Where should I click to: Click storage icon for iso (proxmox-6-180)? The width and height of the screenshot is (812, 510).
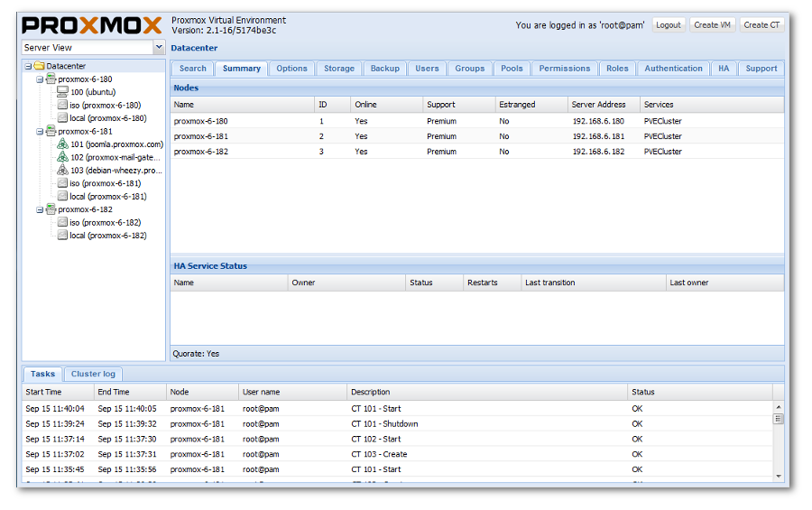point(62,105)
